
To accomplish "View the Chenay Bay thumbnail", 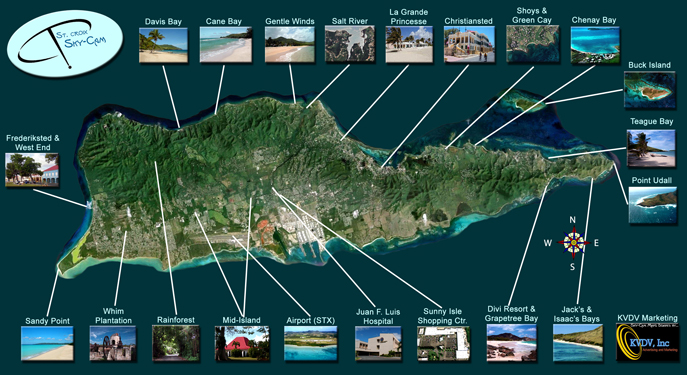I will [595, 45].
